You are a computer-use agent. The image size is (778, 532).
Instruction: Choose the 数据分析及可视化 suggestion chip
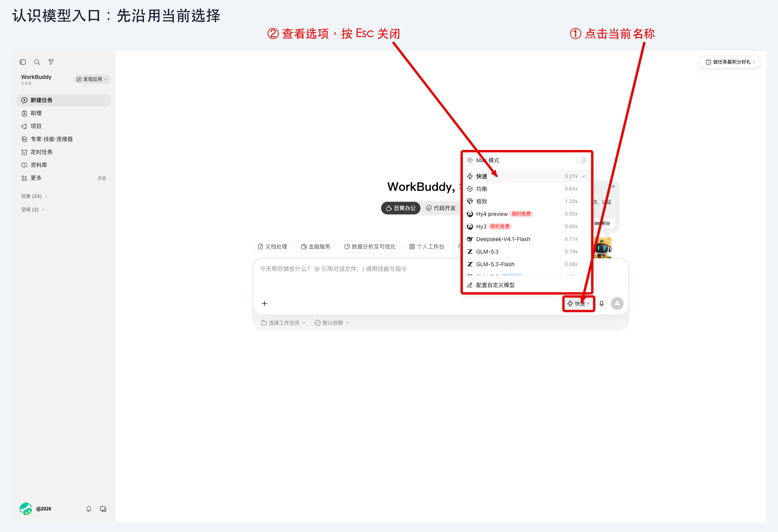(x=370, y=247)
